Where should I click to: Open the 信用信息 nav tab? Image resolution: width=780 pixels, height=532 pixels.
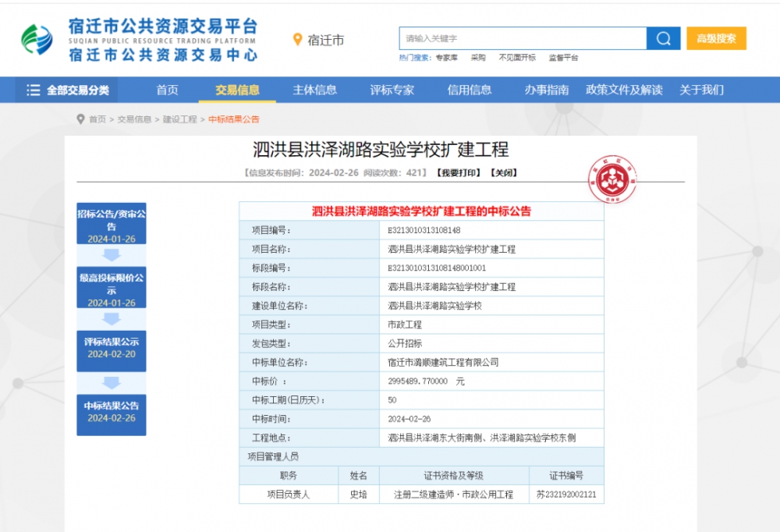(469, 90)
